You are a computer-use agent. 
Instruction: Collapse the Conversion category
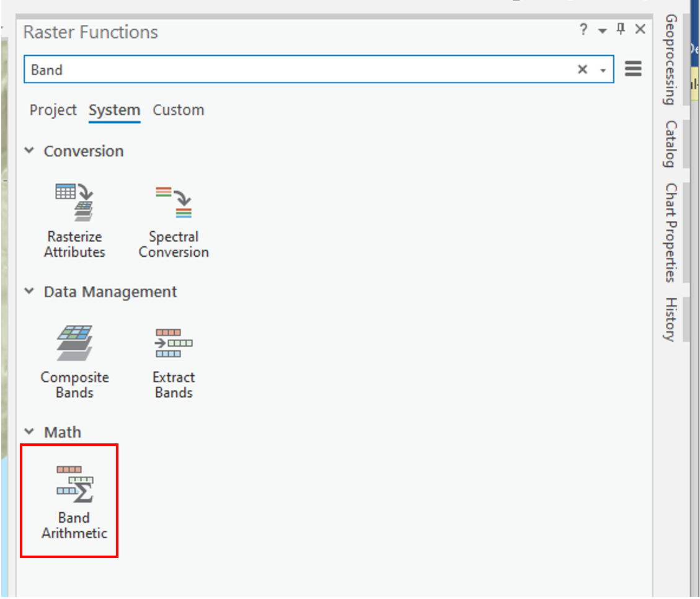pos(29,151)
